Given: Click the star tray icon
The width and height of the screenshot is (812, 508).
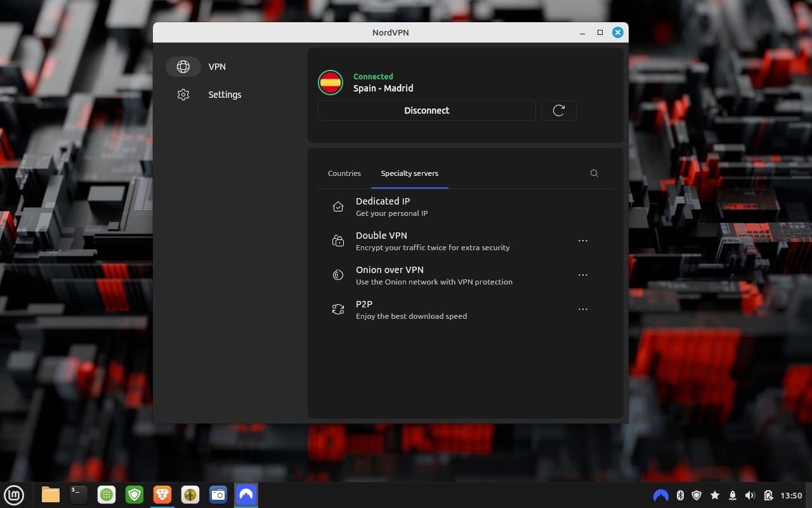Looking at the screenshot, I should pos(715,495).
